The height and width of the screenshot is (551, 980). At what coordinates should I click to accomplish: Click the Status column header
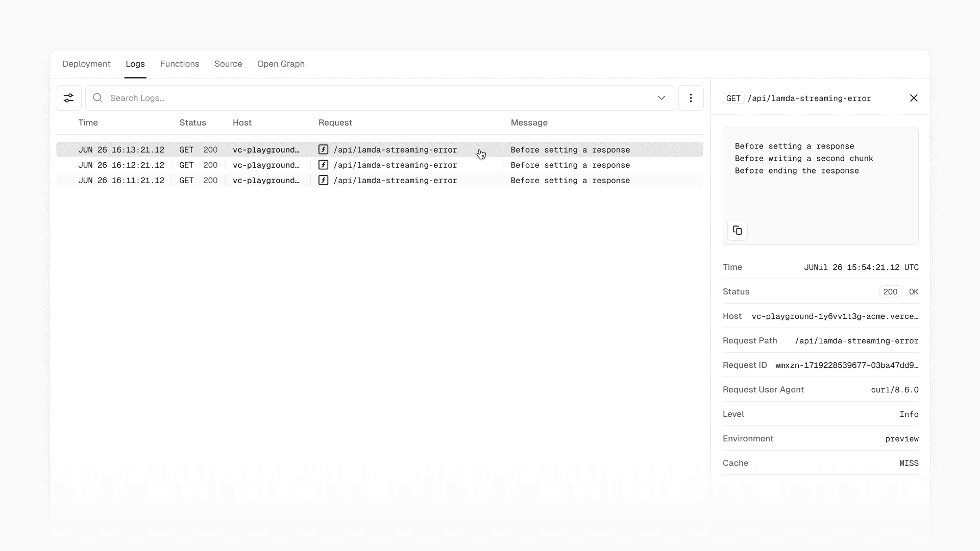192,122
